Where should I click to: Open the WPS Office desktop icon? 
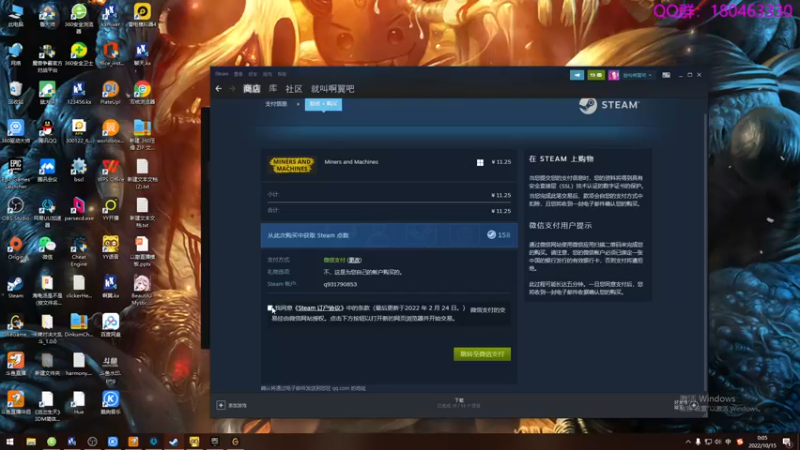(x=110, y=170)
